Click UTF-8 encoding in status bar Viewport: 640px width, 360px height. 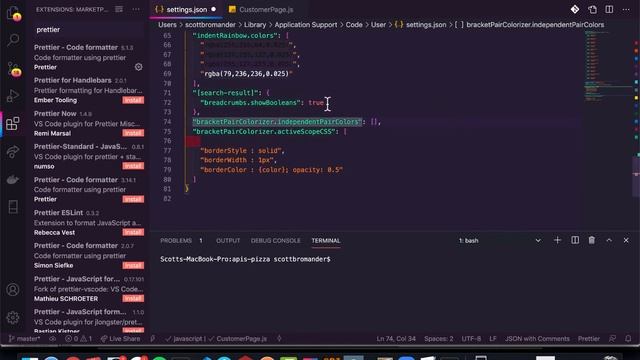click(x=471, y=339)
